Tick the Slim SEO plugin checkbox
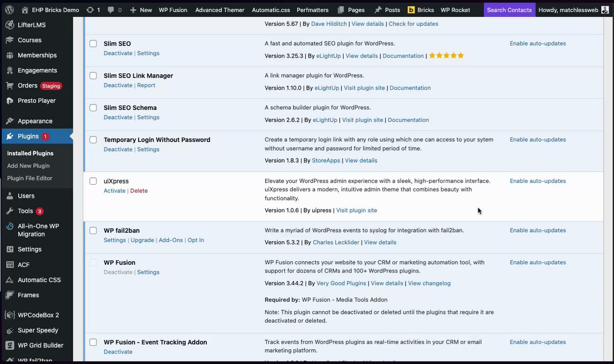The height and width of the screenshot is (364, 614). (93, 44)
